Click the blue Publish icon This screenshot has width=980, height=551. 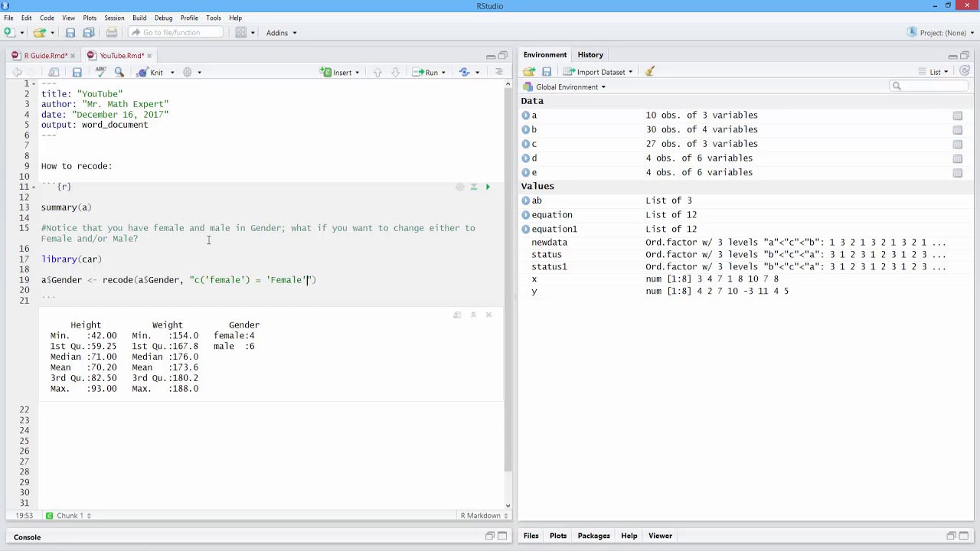tap(465, 72)
